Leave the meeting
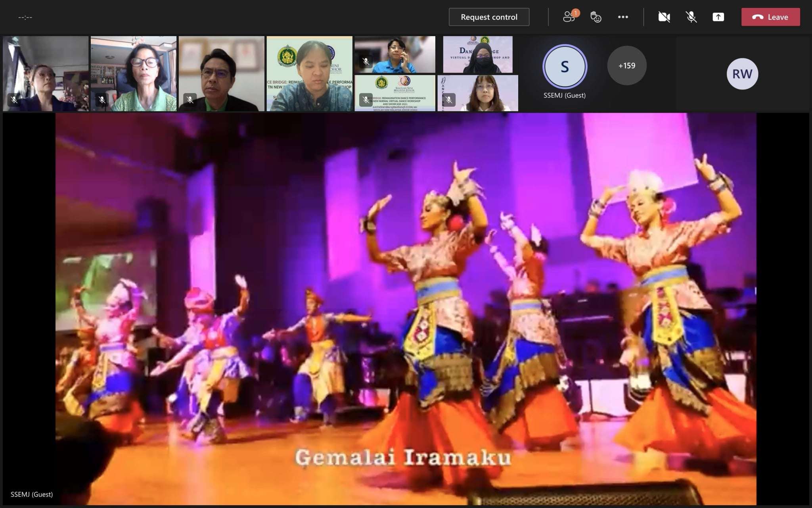The image size is (812, 508). (770, 17)
